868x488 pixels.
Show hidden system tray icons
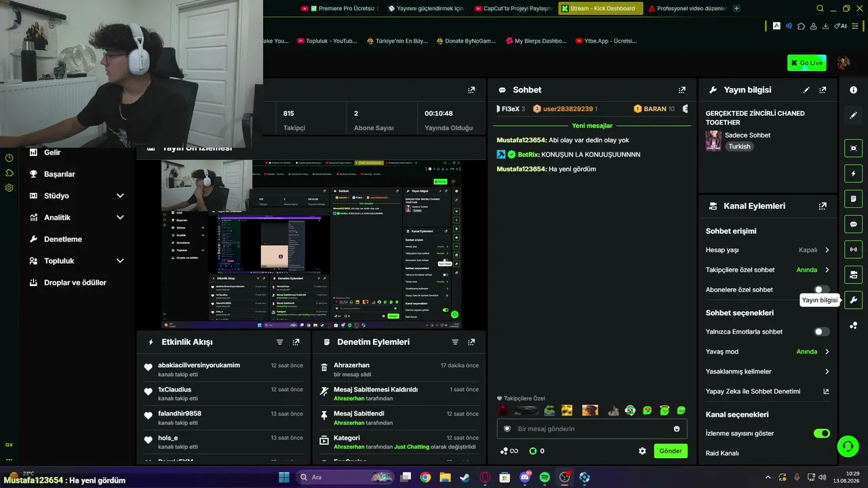768,477
